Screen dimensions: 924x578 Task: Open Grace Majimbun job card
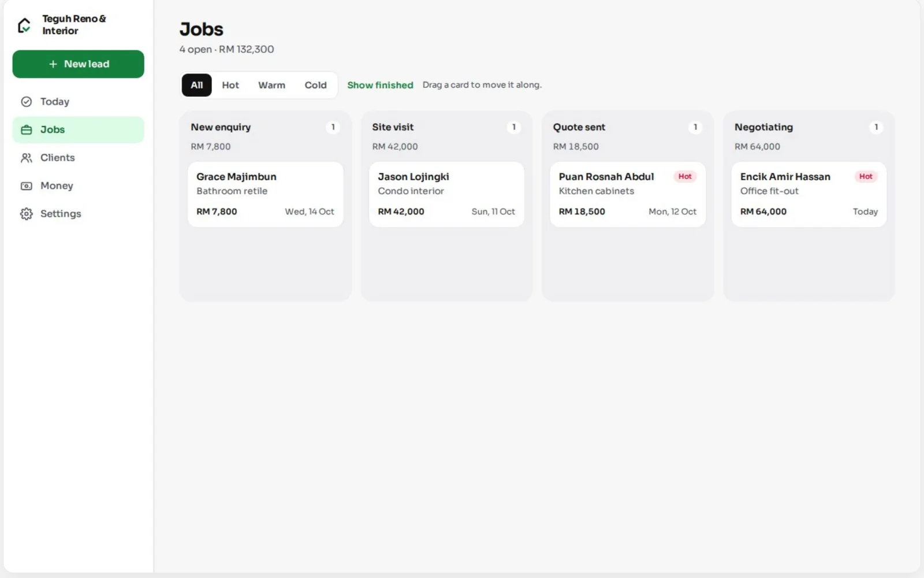(x=266, y=194)
